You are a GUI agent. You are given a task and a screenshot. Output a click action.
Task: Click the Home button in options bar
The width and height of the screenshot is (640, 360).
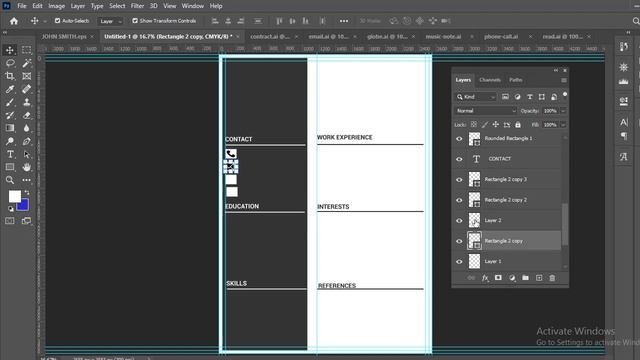[14, 21]
